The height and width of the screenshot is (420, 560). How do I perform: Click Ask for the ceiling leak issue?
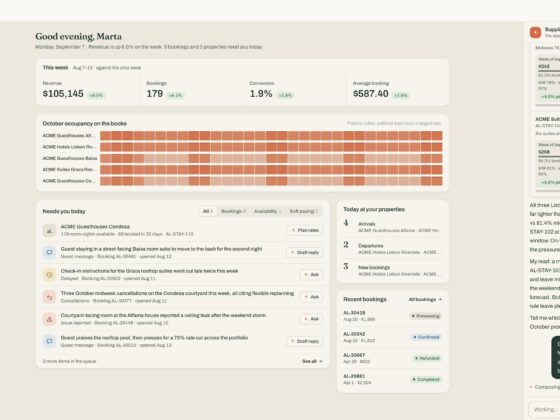(x=311, y=319)
